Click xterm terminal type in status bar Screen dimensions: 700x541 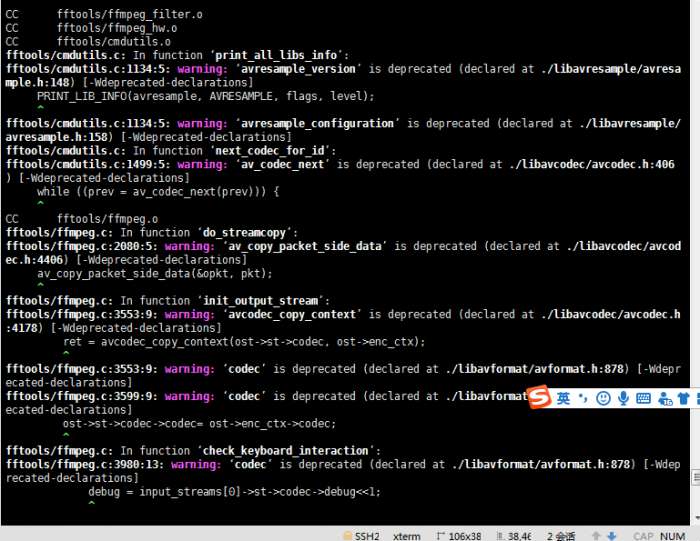tap(407, 536)
